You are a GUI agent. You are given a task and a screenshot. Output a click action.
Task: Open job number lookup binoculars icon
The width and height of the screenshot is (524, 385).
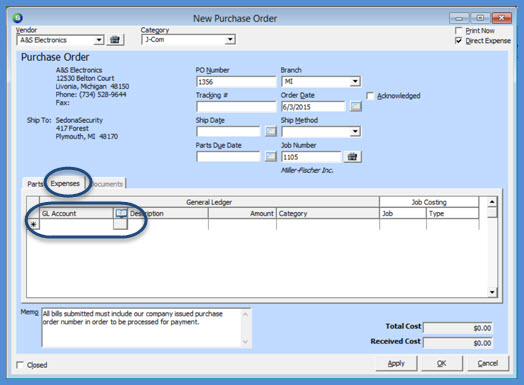click(x=353, y=157)
